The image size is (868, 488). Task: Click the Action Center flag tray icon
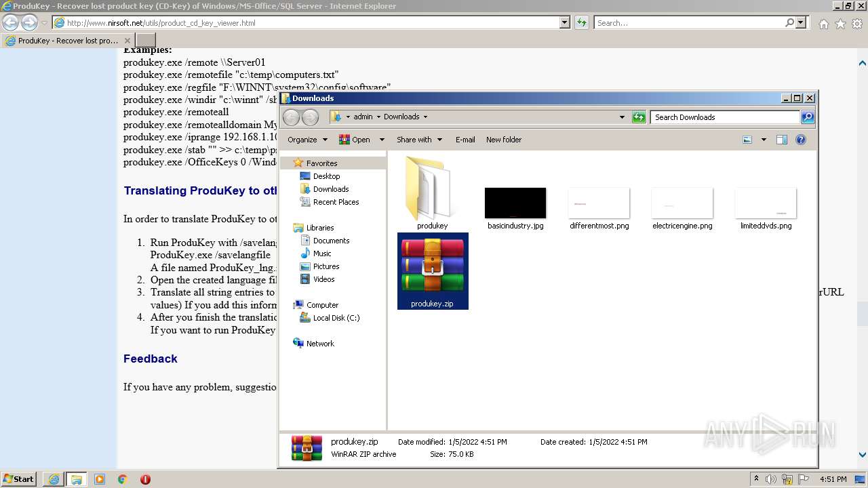click(804, 479)
